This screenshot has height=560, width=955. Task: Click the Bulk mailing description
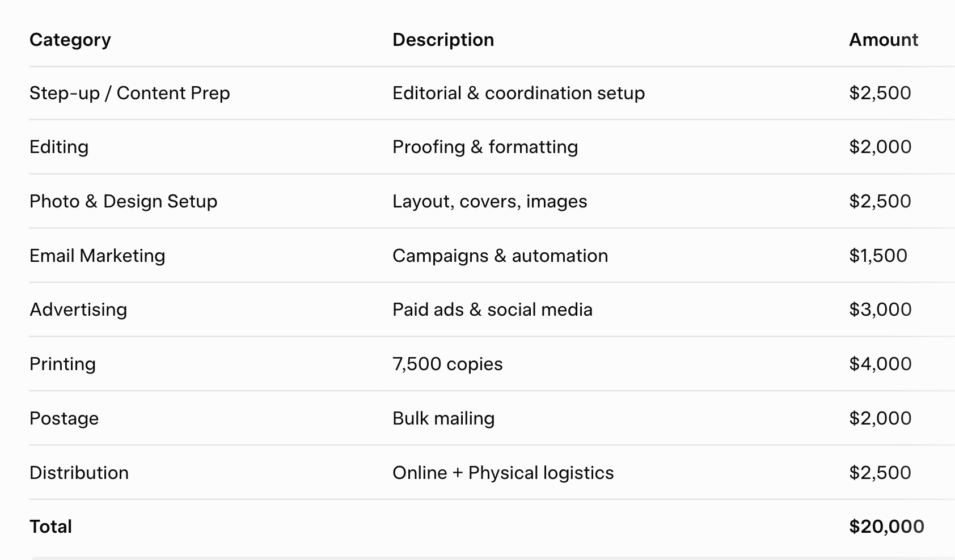point(443,418)
